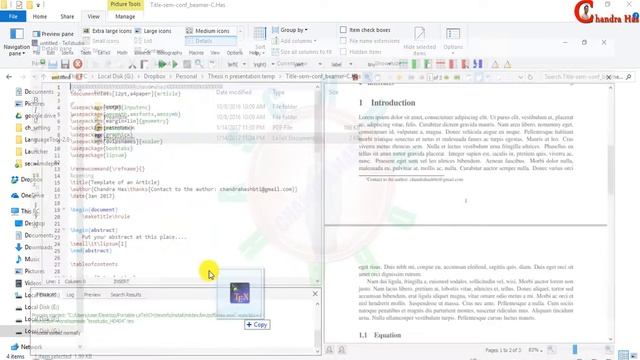Image resolution: width=640 pixels, height=360 pixels.
Task: Click the Stop compile square icon
Action: click(187, 64)
